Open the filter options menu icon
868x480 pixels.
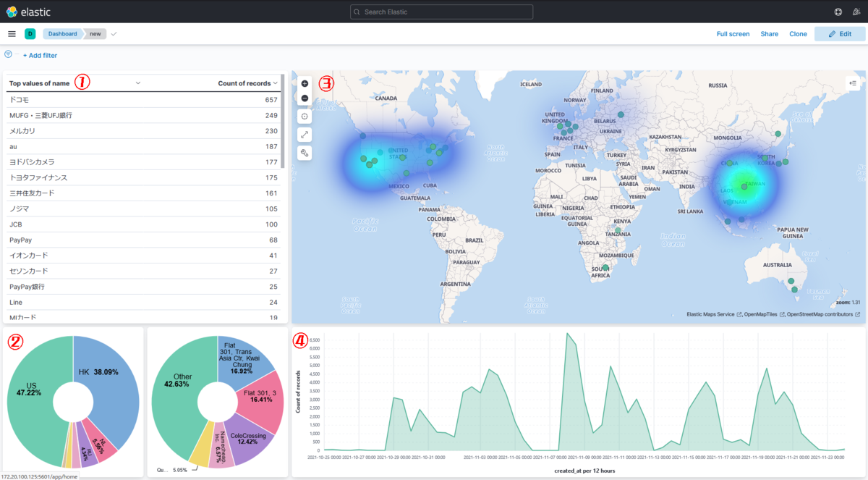[x=8, y=54]
